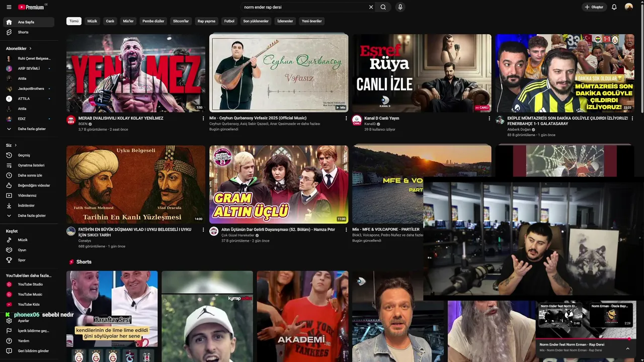Open the account avatar menu

[629, 7]
